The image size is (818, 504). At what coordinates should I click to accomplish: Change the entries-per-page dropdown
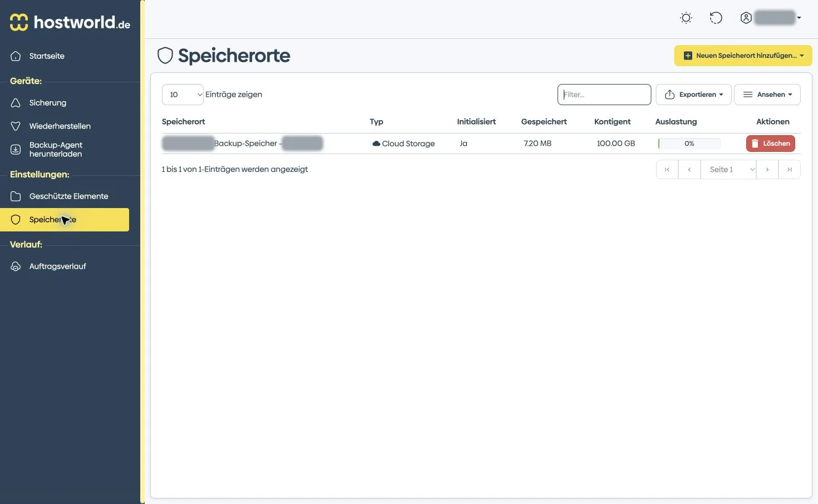tap(183, 95)
